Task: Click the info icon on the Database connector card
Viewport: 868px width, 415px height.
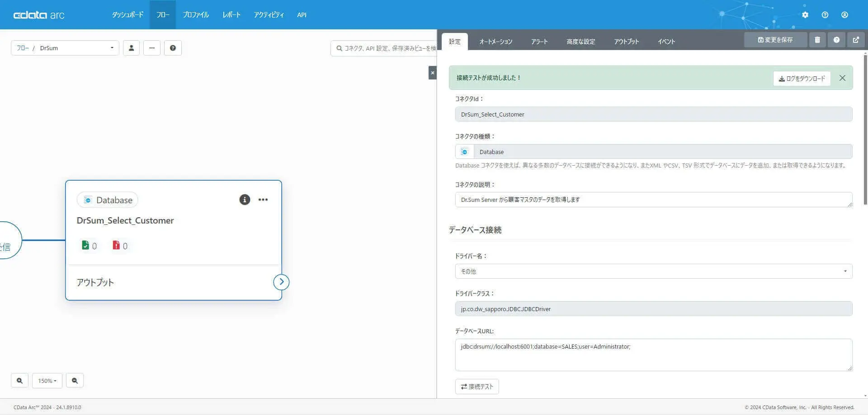Action: (x=245, y=200)
